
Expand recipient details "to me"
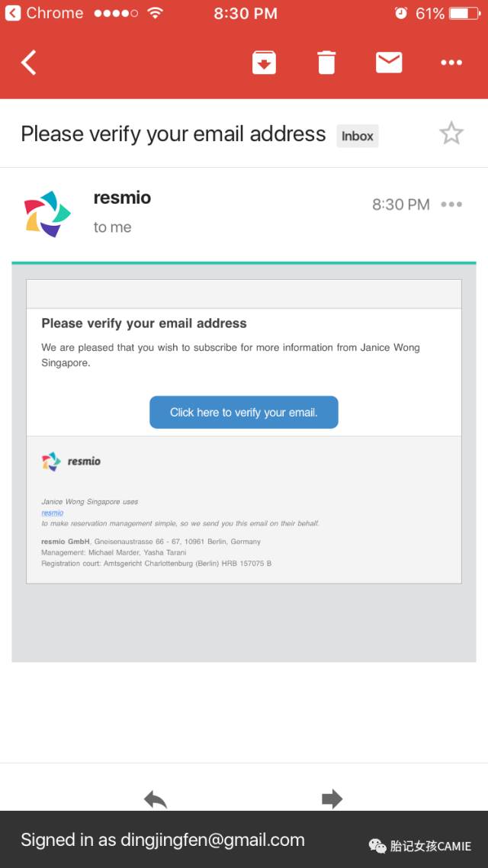click(112, 227)
